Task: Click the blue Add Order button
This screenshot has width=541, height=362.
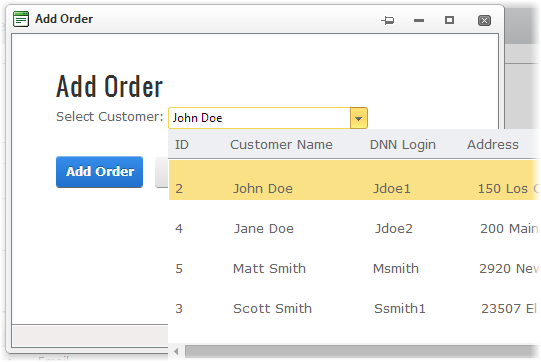Action: point(99,172)
